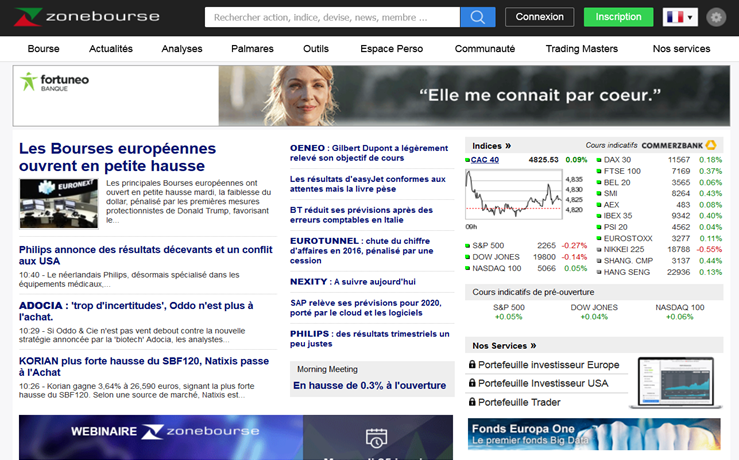Open the Outils menu
This screenshot has height=460, width=739.
pos(316,49)
